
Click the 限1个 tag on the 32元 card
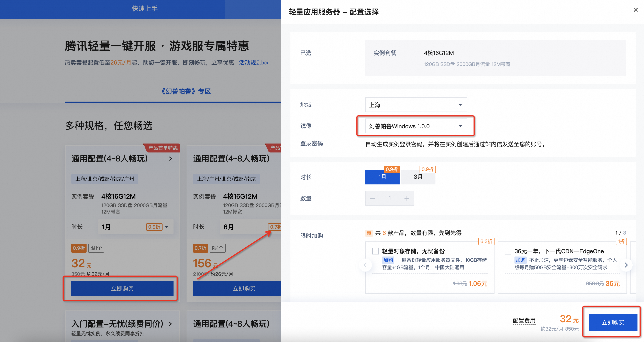click(96, 248)
